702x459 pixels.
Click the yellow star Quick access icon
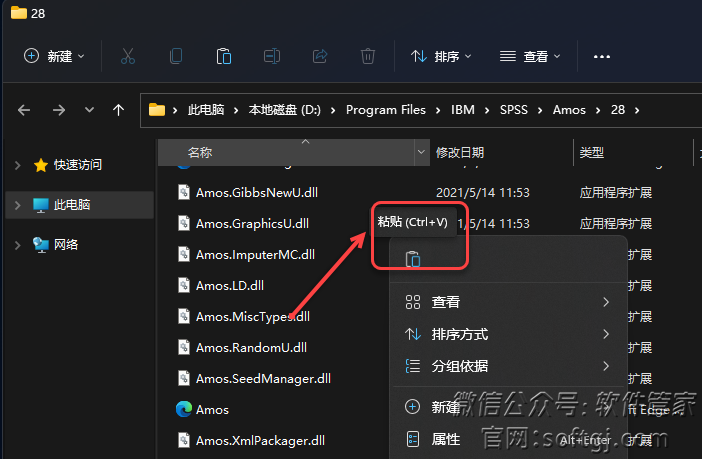(x=41, y=165)
